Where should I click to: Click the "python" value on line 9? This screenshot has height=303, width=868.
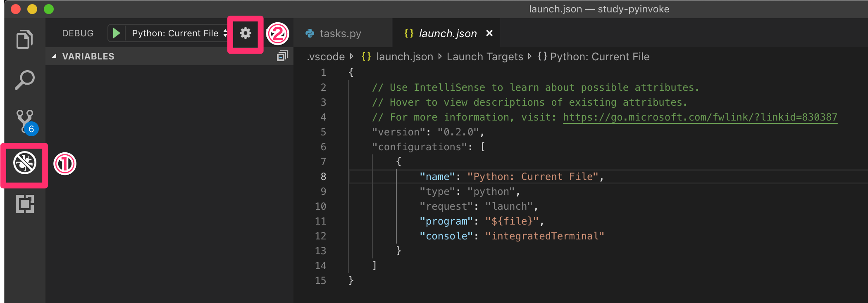point(491,192)
